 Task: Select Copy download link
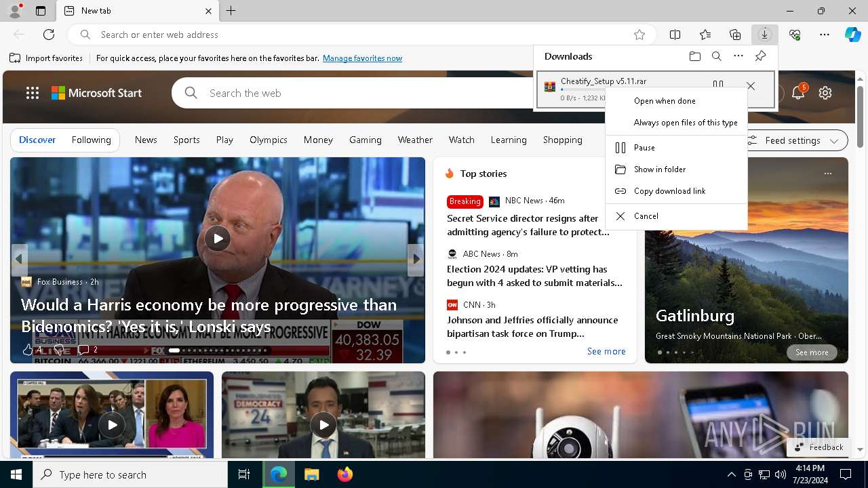click(676, 191)
